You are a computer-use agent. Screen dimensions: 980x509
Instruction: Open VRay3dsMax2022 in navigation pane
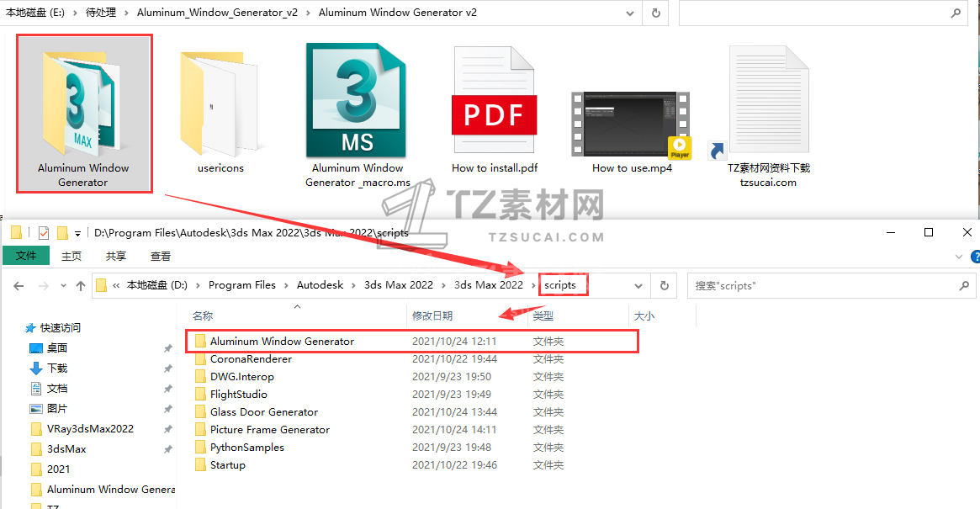point(90,429)
